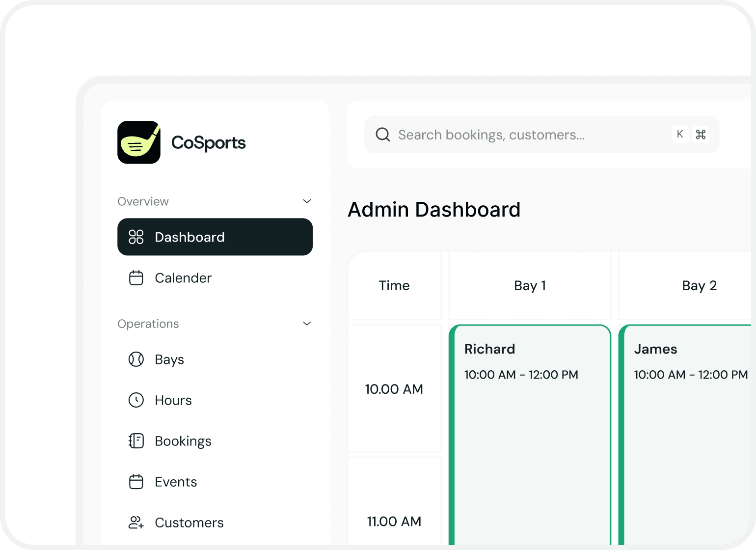The height and width of the screenshot is (550, 756).
Task: Navigate to the Bookings section
Action: coord(183,440)
